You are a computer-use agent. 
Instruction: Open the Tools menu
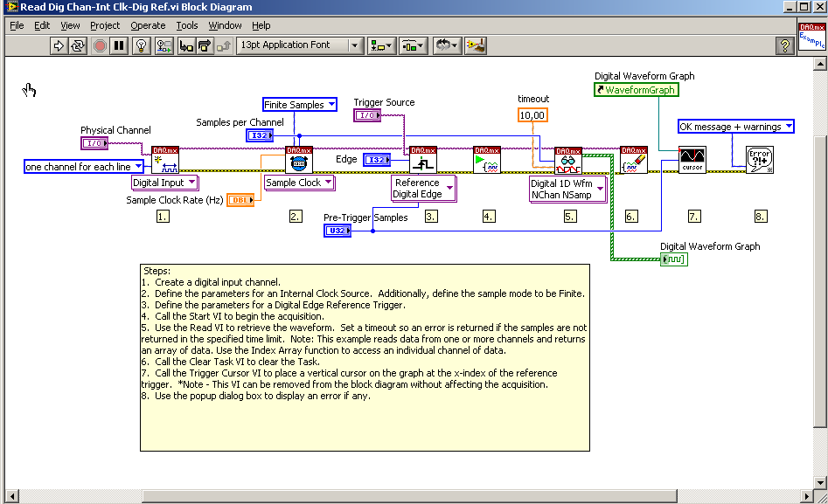tap(187, 25)
